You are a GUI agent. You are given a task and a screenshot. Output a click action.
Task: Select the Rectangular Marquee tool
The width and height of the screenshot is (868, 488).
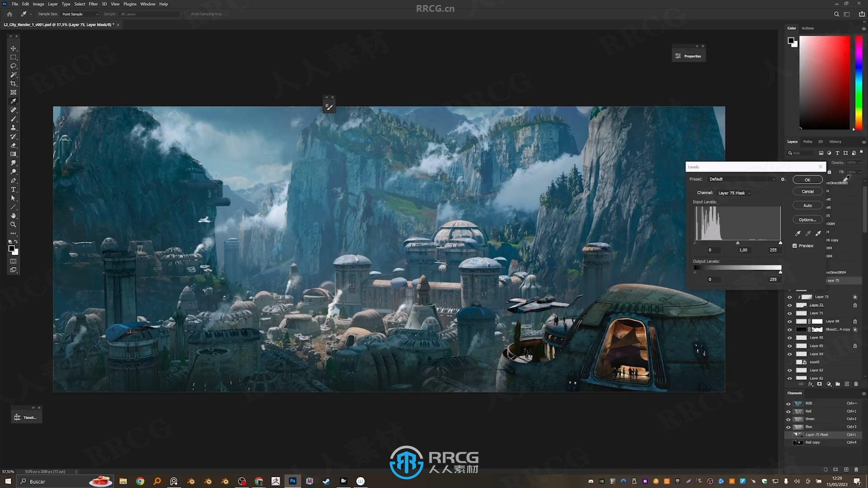(x=13, y=57)
